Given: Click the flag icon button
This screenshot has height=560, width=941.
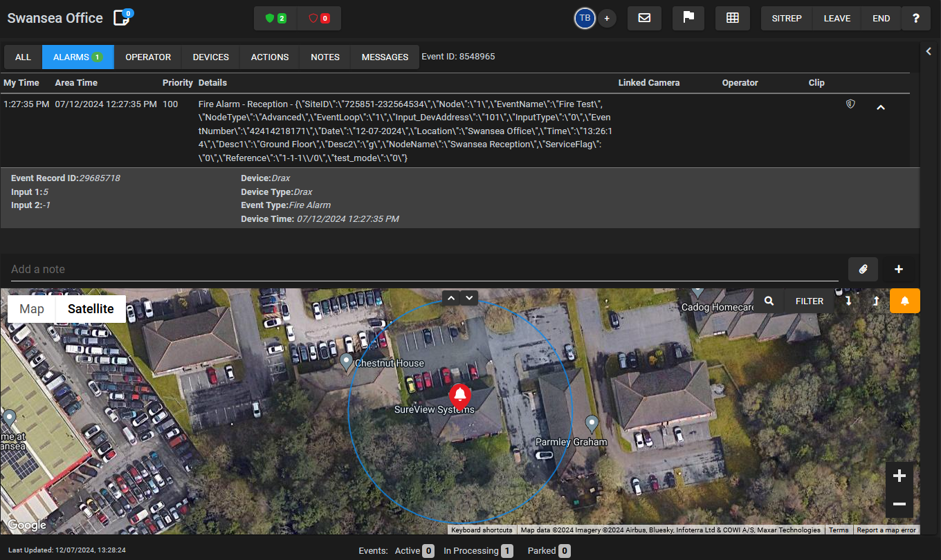Looking at the screenshot, I should coord(688,19).
